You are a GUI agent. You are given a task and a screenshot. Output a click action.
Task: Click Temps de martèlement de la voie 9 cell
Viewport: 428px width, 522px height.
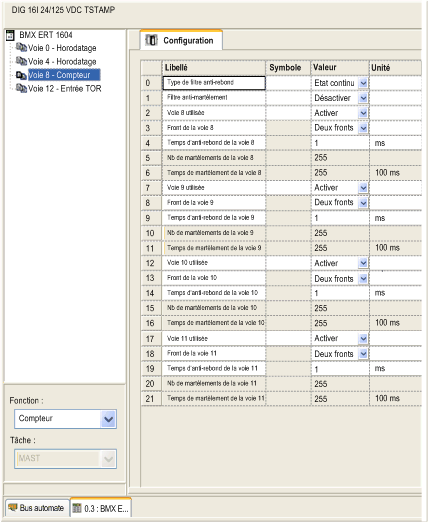coord(214,248)
